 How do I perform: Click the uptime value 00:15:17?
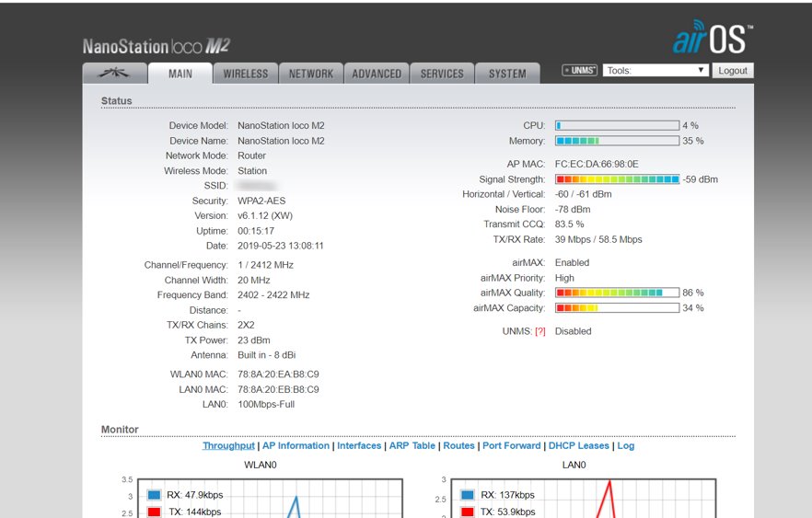[x=256, y=231]
